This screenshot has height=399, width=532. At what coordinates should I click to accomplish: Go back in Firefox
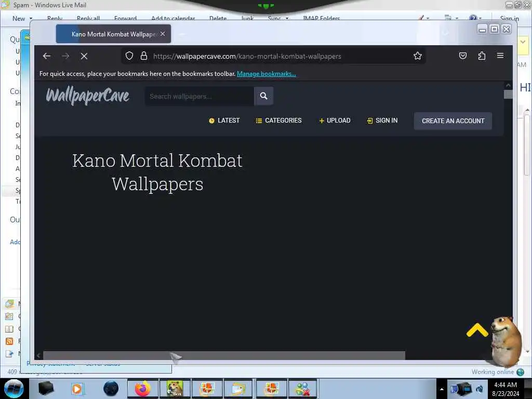(x=47, y=56)
